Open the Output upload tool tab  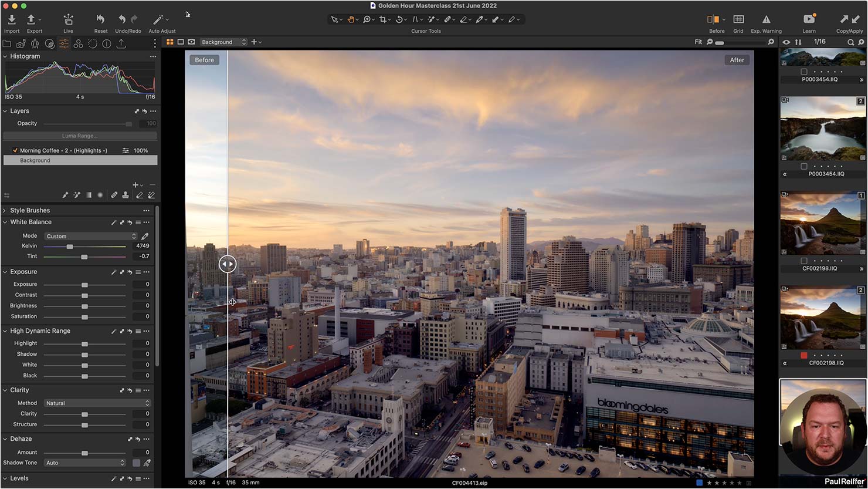coord(121,43)
